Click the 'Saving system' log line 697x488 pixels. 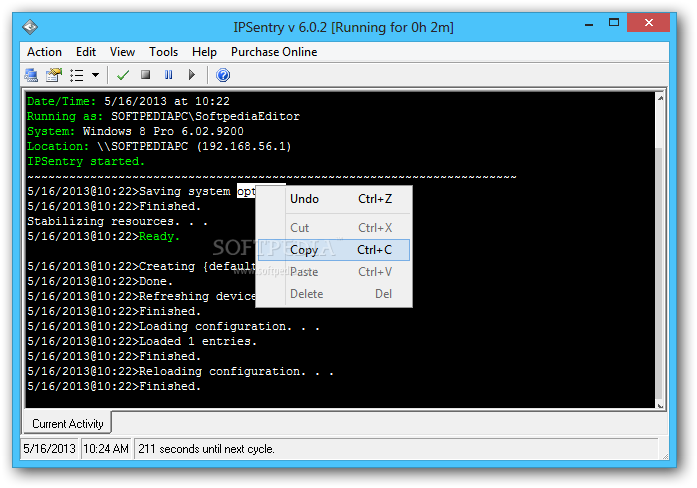coord(141,192)
